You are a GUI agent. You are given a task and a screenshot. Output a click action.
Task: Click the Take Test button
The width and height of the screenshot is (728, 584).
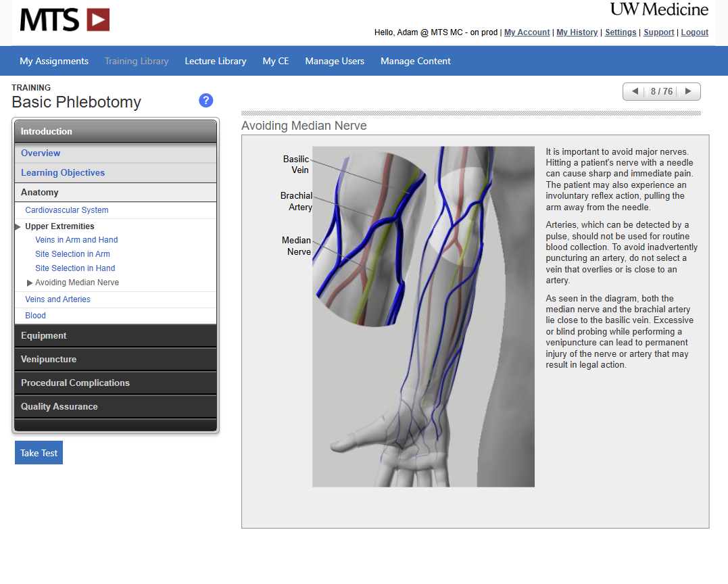(39, 453)
